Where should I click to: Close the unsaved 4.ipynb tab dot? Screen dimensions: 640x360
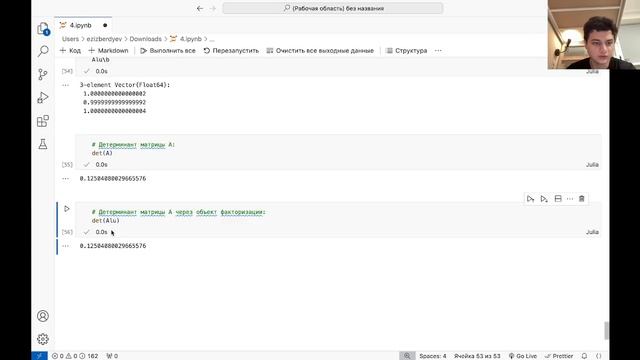(105, 25)
